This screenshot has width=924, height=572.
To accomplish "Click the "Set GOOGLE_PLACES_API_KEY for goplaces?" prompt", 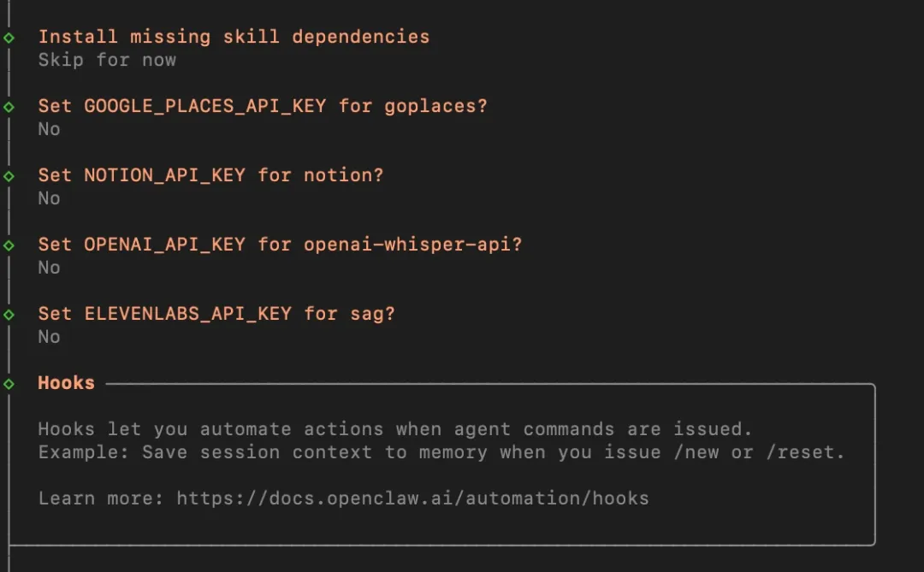I will coord(263,106).
